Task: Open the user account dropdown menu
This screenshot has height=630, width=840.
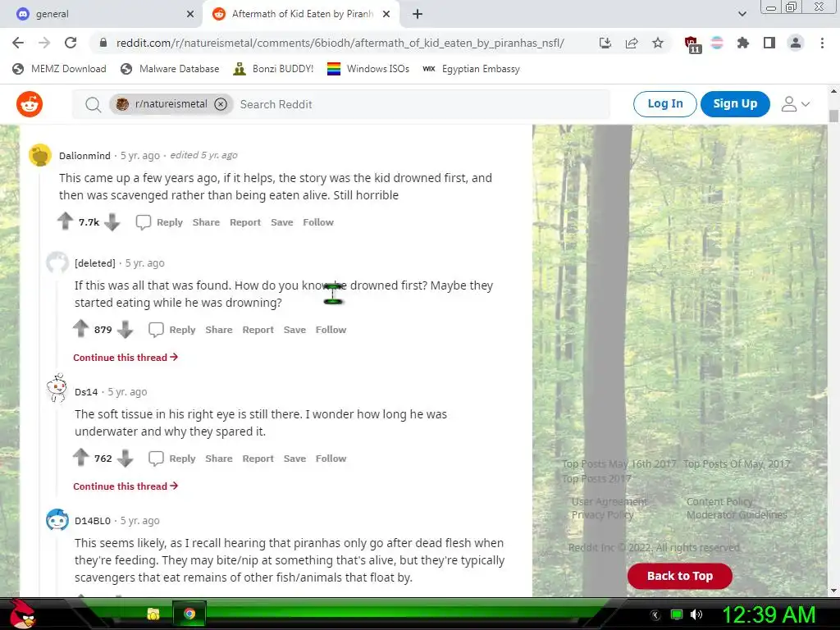Action: point(796,104)
